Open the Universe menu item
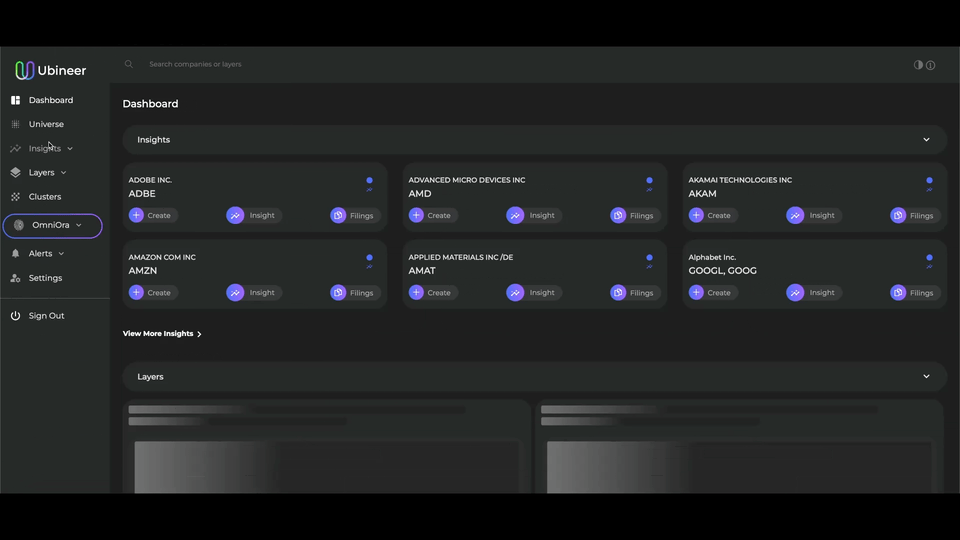This screenshot has height=540, width=960. pyautogui.click(x=46, y=124)
